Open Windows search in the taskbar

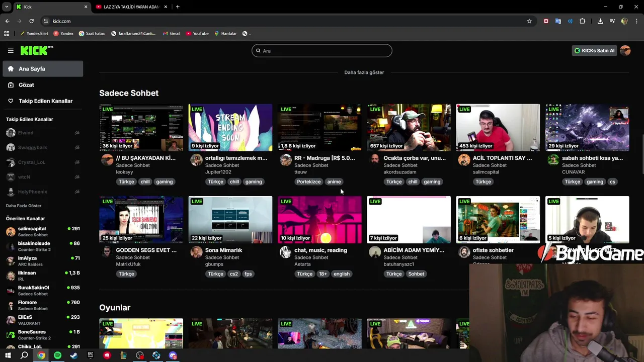[x=24, y=355]
